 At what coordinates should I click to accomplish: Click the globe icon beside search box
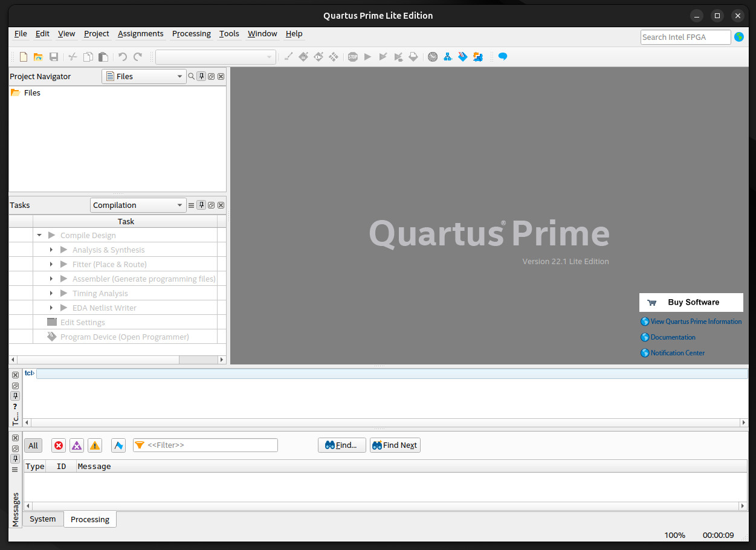[x=738, y=37]
